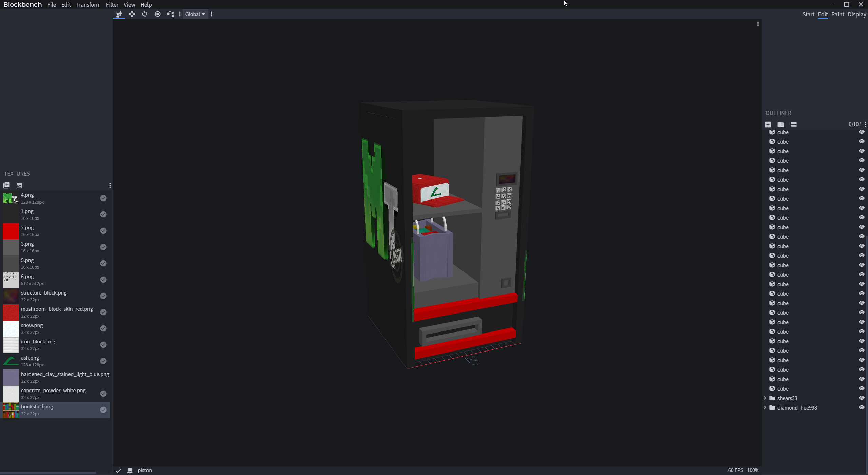868x475 pixels.
Task: Activate the Pivot tool
Action: coord(157,14)
